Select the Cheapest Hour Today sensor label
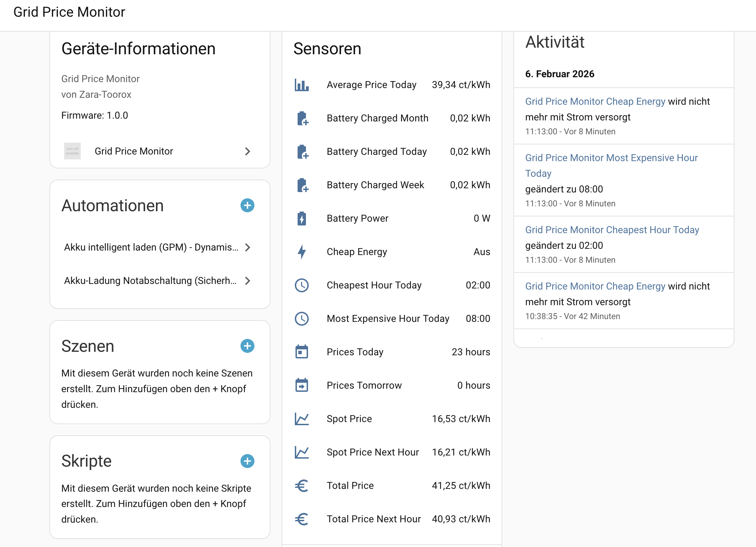The image size is (756, 547). point(374,285)
